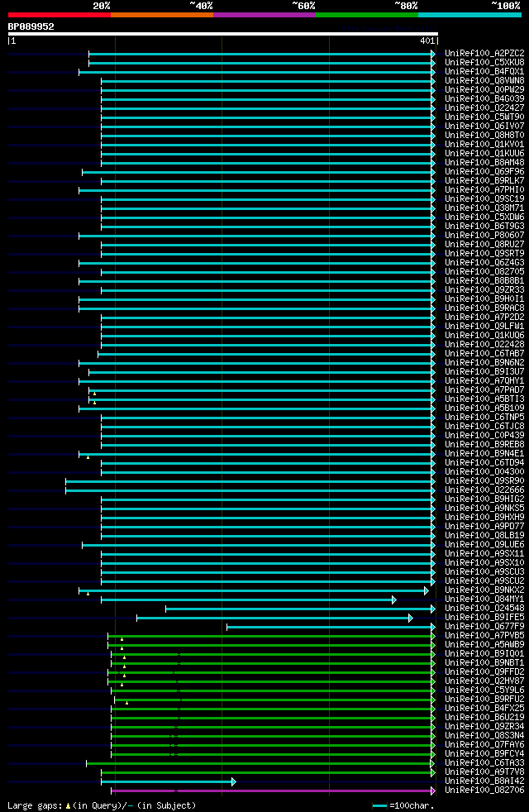
Task: Open hit UniRef100_A2PZC2
Action: coord(484,54)
